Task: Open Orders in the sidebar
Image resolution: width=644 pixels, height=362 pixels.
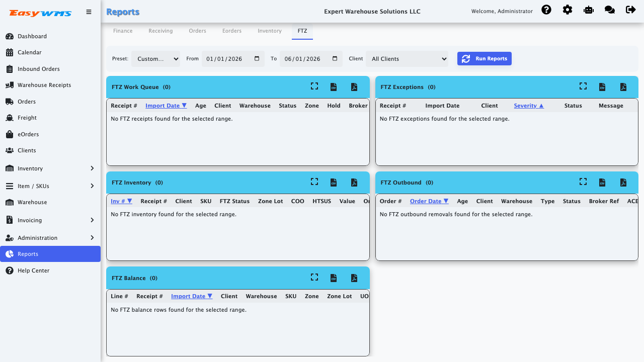Action: (x=50, y=102)
